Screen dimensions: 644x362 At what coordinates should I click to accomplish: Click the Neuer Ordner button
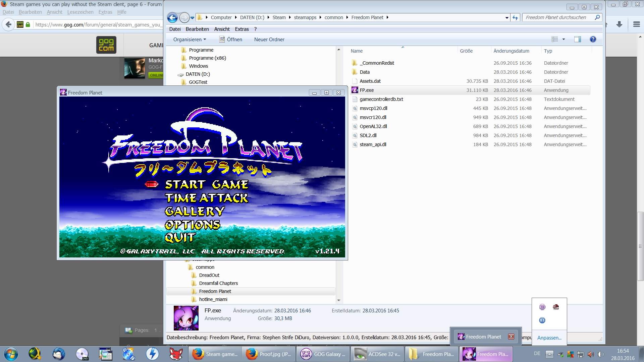coord(269,39)
